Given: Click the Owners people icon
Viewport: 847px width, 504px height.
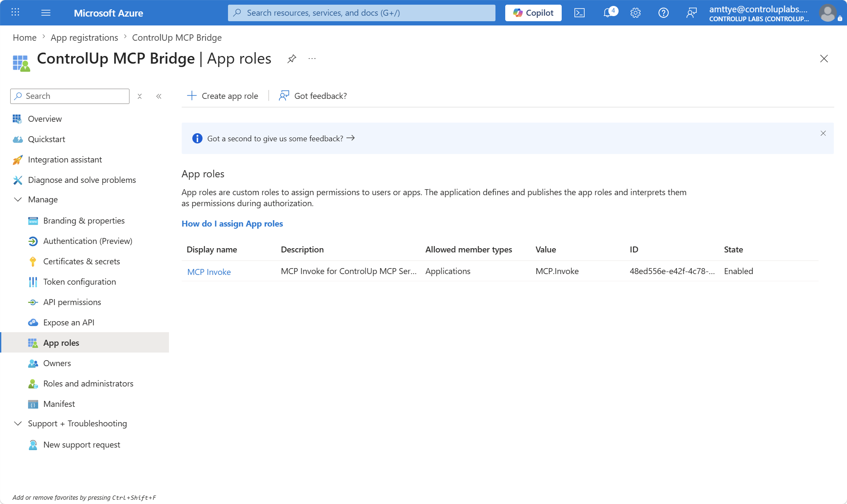Looking at the screenshot, I should pos(33,363).
